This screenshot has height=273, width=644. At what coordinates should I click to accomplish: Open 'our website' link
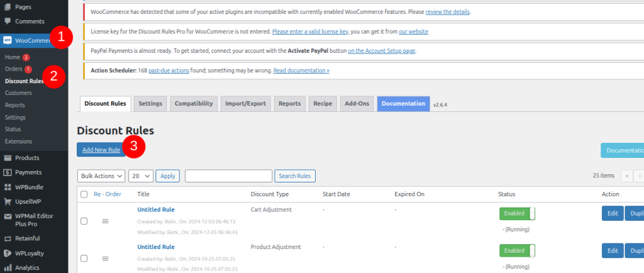pyautogui.click(x=413, y=31)
